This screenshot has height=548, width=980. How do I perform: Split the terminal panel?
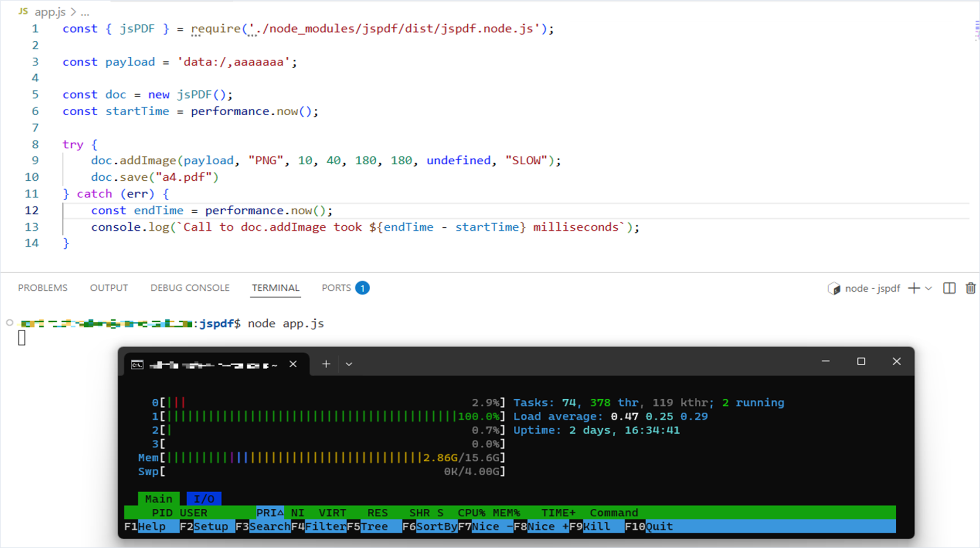coord(949,288)
